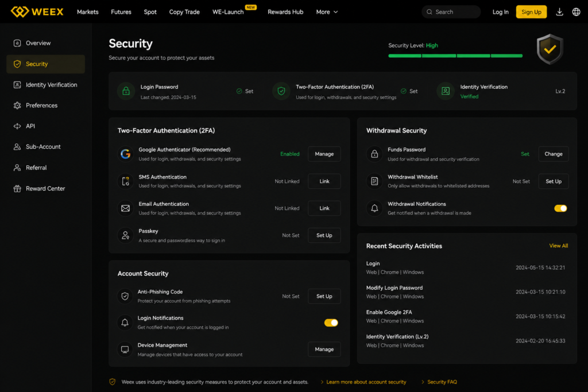Click the green Enabled status text
Image resolution: width=588 pixels, height=392 pixels.
[289, 154]
